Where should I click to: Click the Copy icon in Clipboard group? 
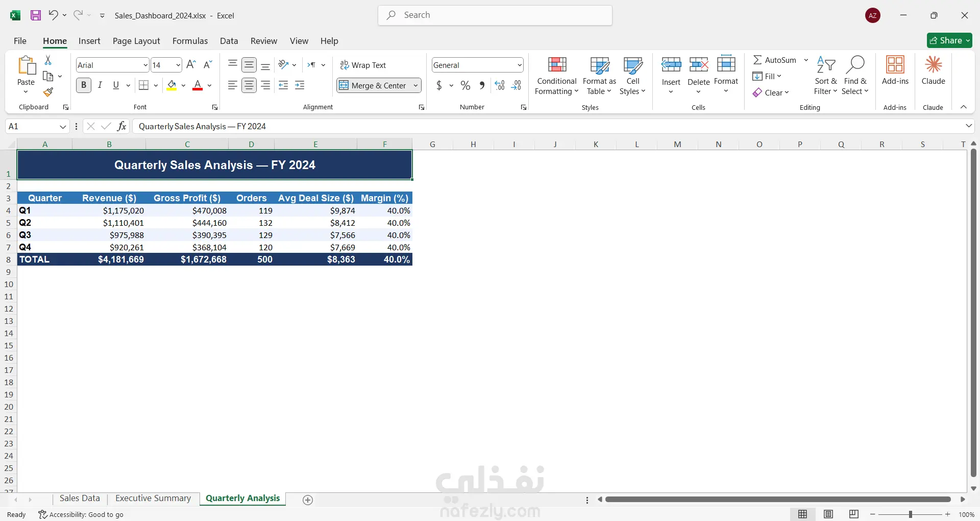pos(48,76)
